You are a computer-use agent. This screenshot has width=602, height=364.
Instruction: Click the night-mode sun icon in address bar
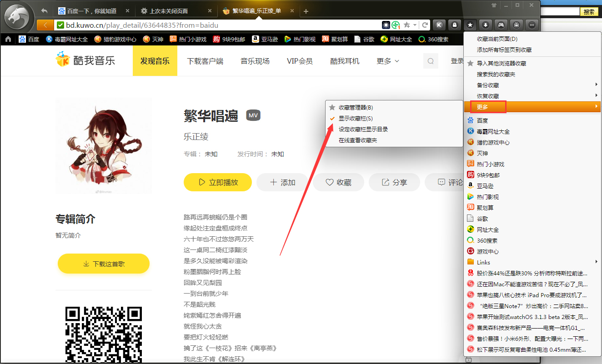[386, 25]
